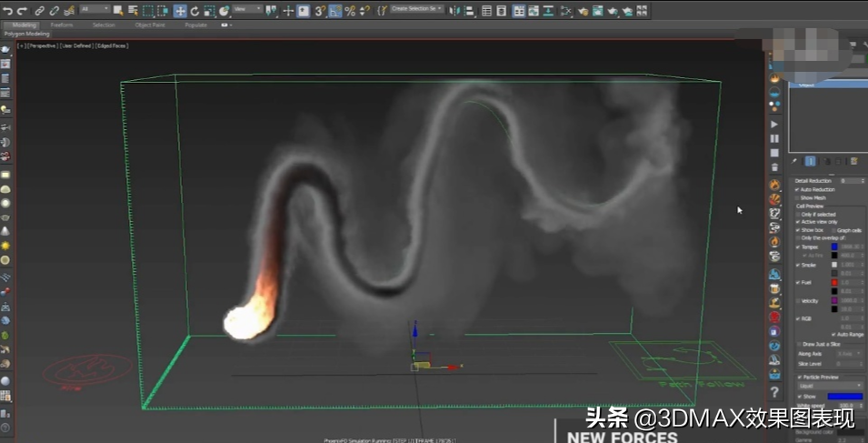Stop the Phoenix simulation
Screen dimensions: 868x443
coord(774,153)
